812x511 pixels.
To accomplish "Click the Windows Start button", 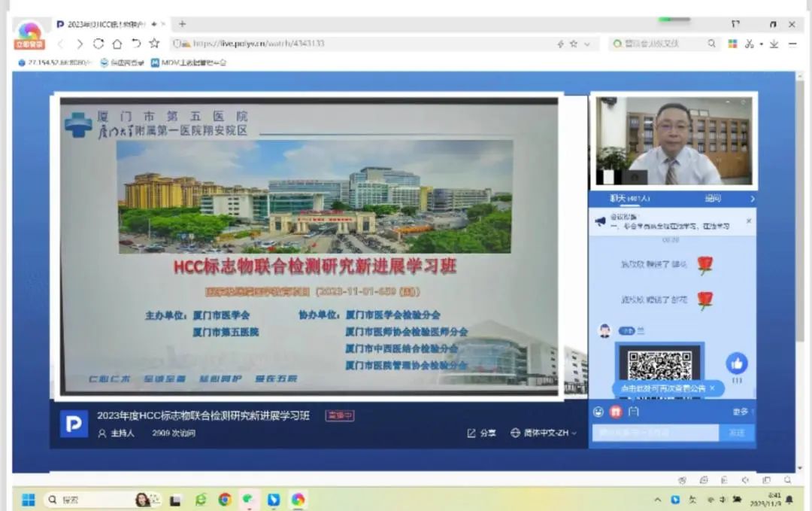I will (x=28, y=499).
